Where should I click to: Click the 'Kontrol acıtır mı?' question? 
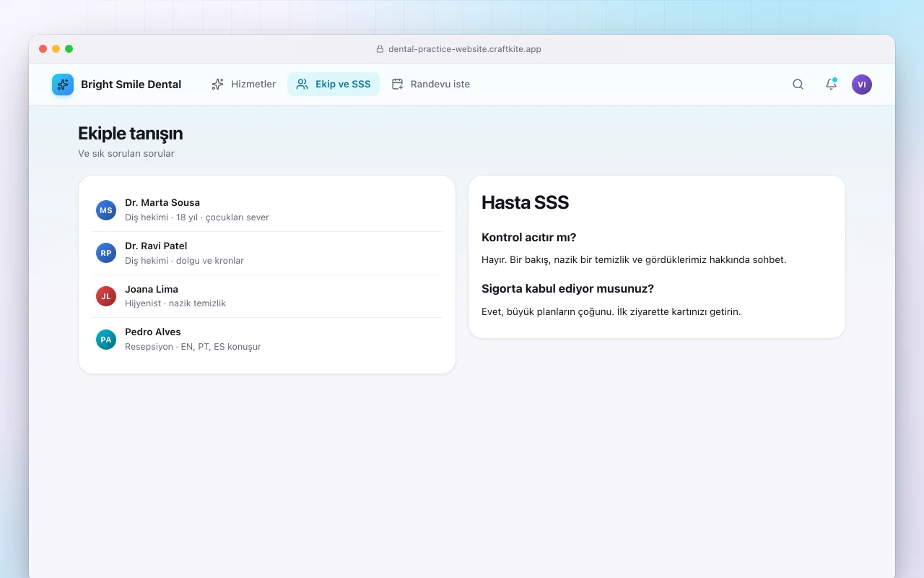click(x=529, y=238)
